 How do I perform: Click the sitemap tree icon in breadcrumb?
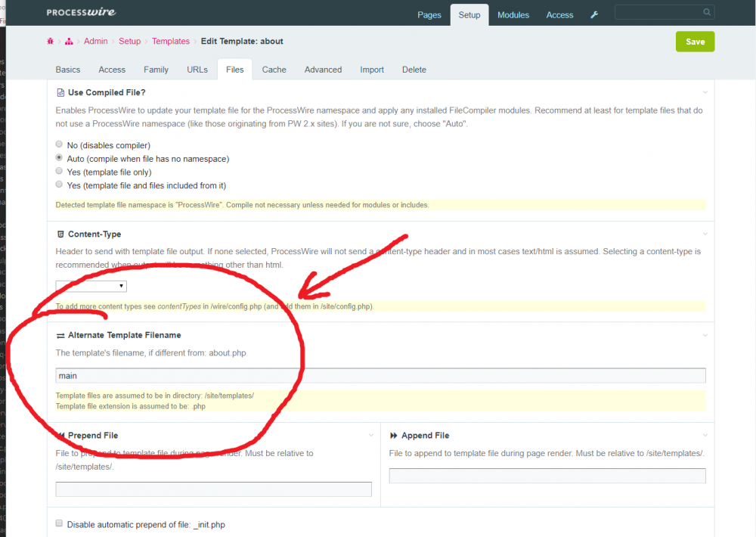[69, 42]
